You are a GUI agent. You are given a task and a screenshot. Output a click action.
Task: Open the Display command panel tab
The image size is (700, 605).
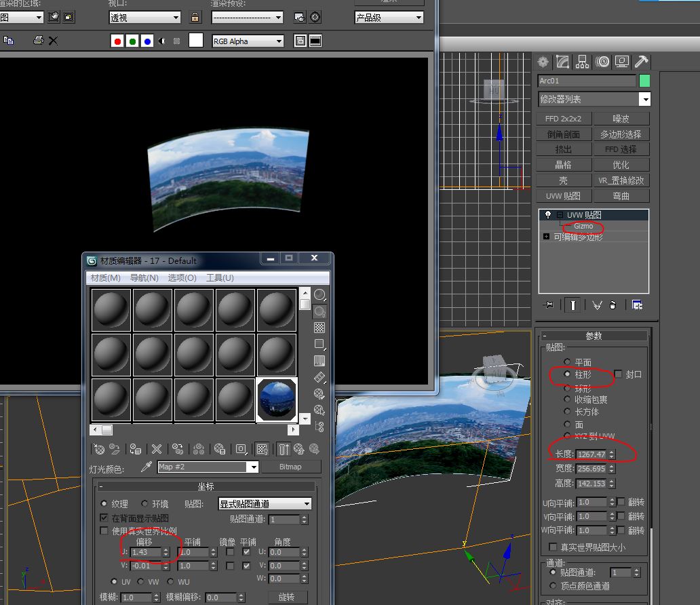click(622, 62)
